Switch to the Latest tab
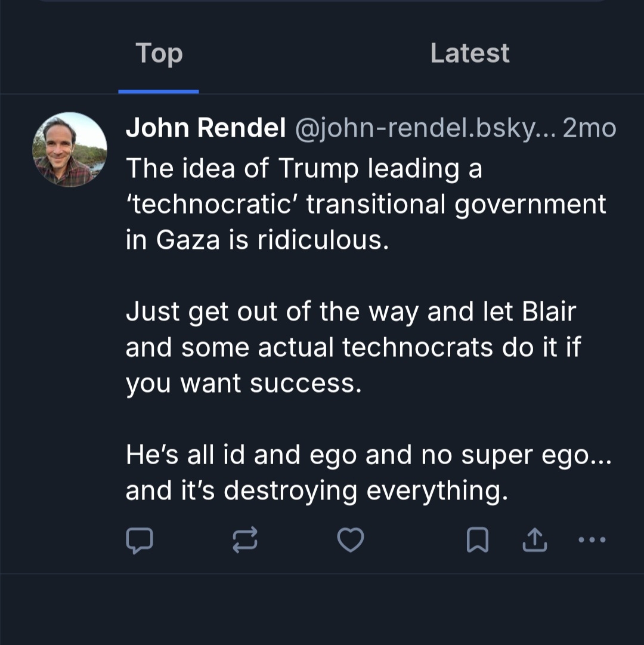 pyautogui.click(x=470, y=54)
